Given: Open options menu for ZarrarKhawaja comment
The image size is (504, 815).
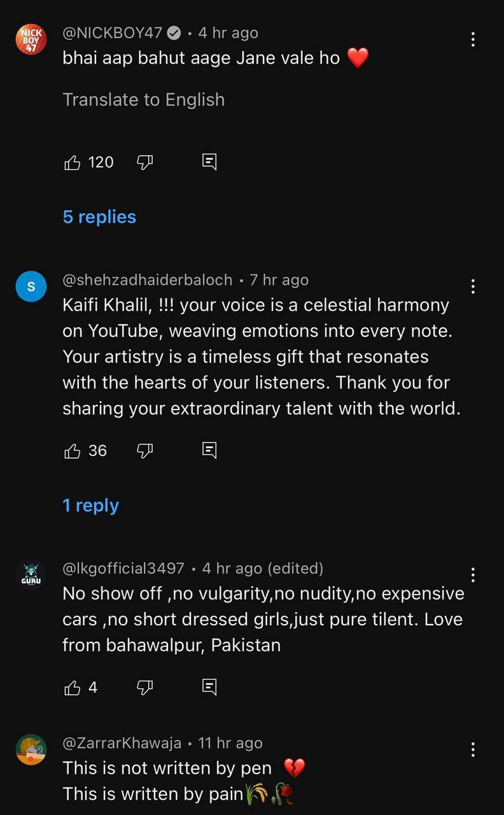Looking at the screenshot, I should coord(473,749).
